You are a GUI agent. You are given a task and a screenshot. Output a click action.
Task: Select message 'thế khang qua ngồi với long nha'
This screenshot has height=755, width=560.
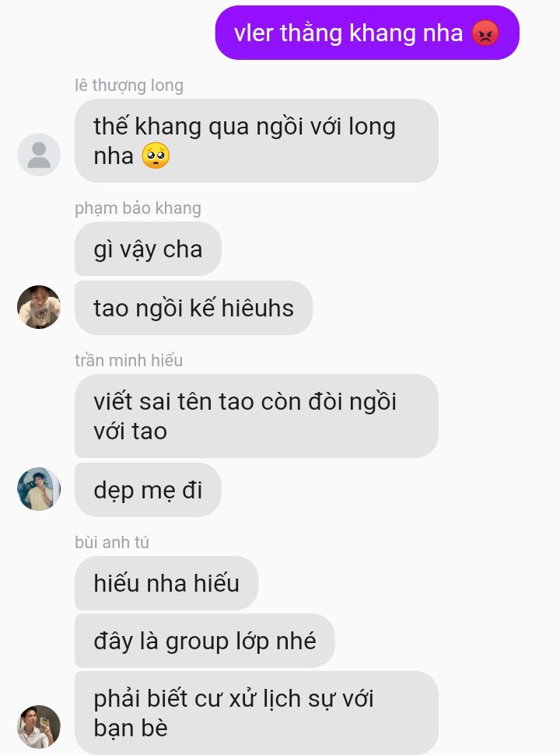click(256, 141)
